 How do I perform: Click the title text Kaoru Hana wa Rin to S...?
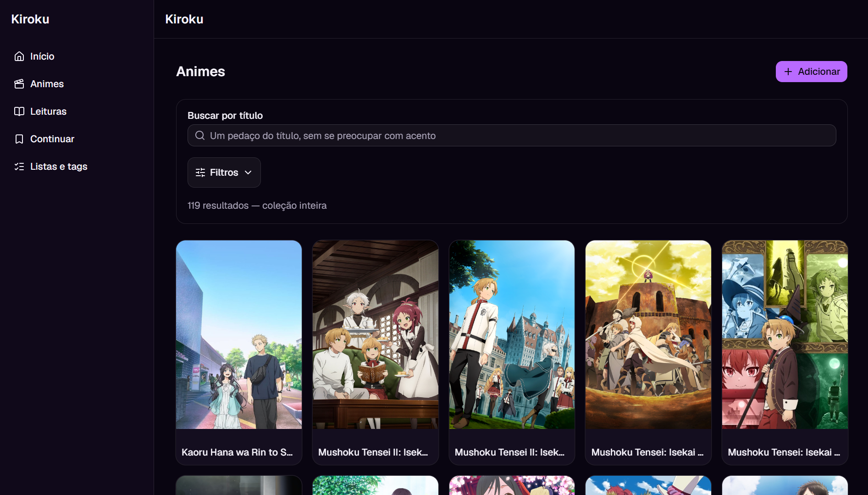237,452
